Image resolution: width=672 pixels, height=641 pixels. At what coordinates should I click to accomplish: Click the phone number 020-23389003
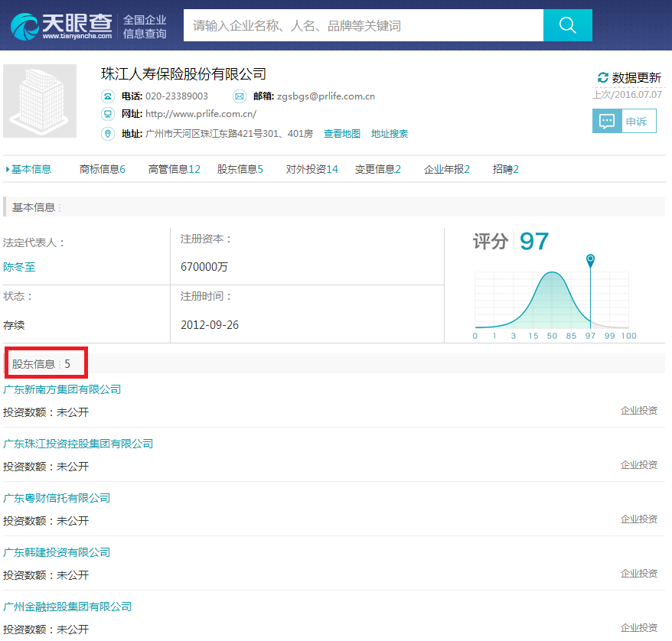pos(177,96)
